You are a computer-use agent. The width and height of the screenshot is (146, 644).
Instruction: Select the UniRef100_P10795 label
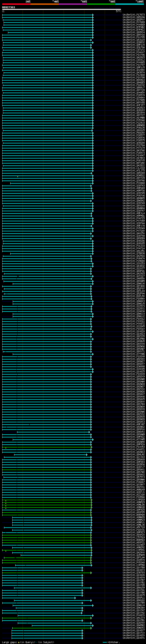coord(134,37)
